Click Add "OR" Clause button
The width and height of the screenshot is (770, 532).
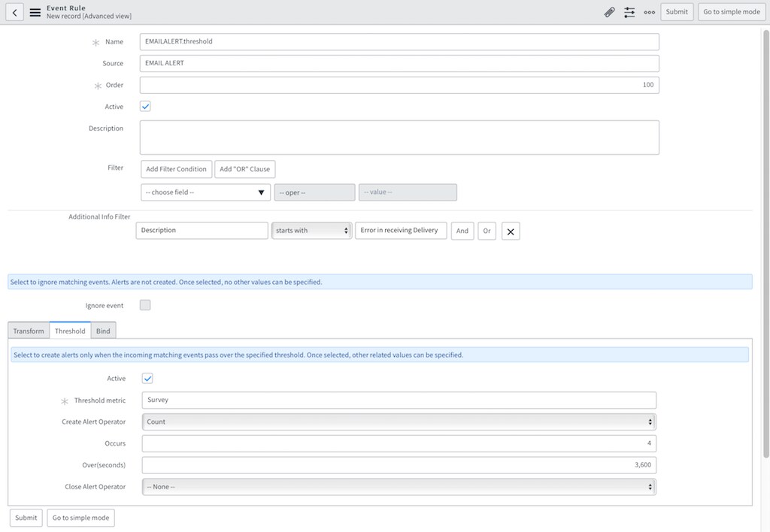[x=244, y=169]
